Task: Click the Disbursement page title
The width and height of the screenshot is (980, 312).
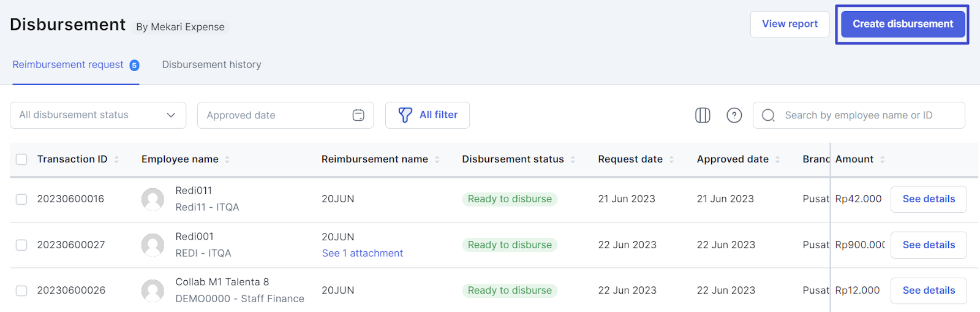Action: 67,25
